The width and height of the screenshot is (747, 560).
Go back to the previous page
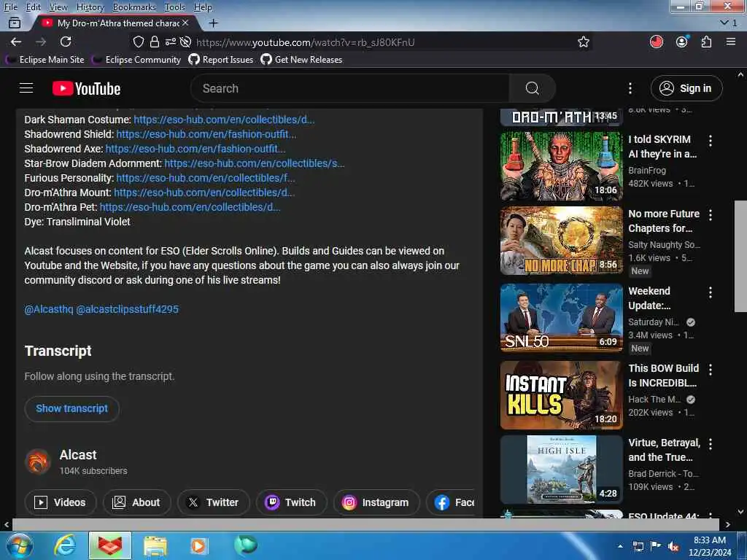click(x=16, y=42)
